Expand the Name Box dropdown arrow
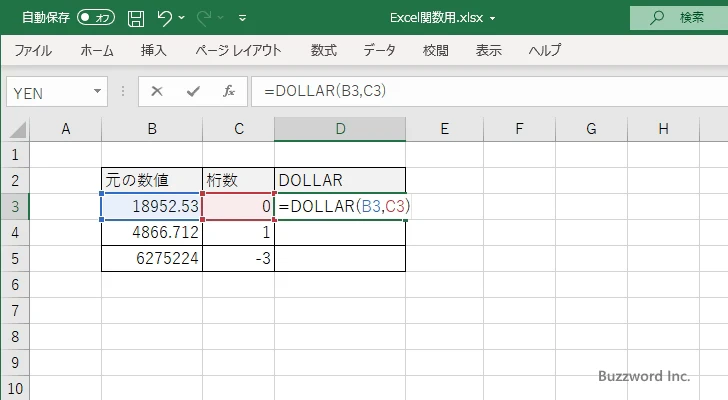Screen dimensions: 728x400 point(98,91)
